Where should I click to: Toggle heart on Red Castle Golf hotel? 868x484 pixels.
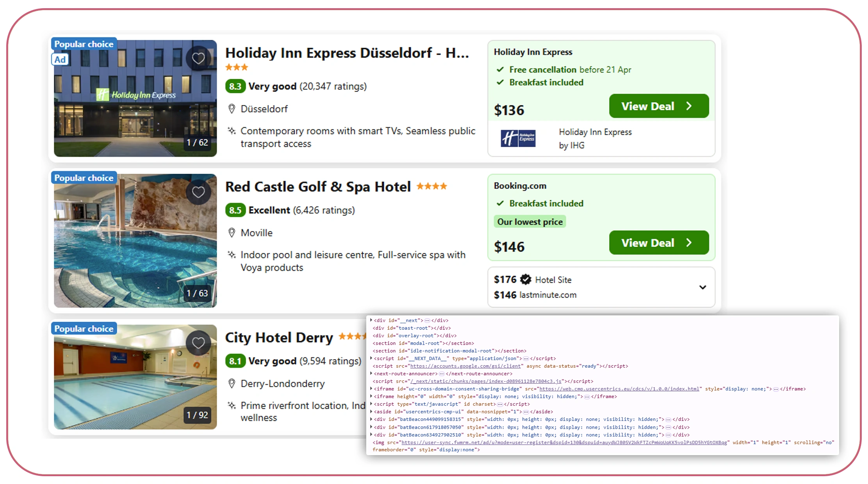click(x=198, y=192)
